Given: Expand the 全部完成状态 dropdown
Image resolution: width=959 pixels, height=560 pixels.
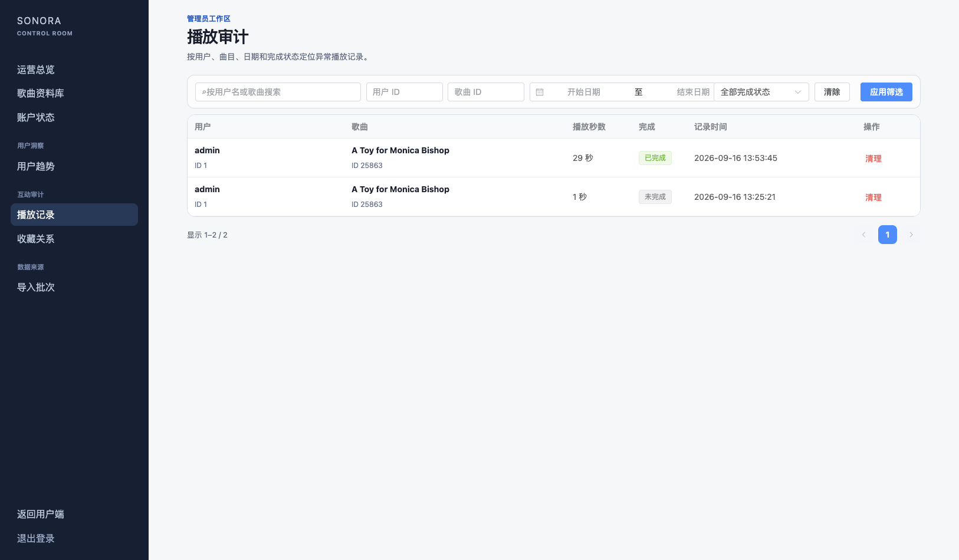Looking at the screenshot, I should tap(761, 92).
